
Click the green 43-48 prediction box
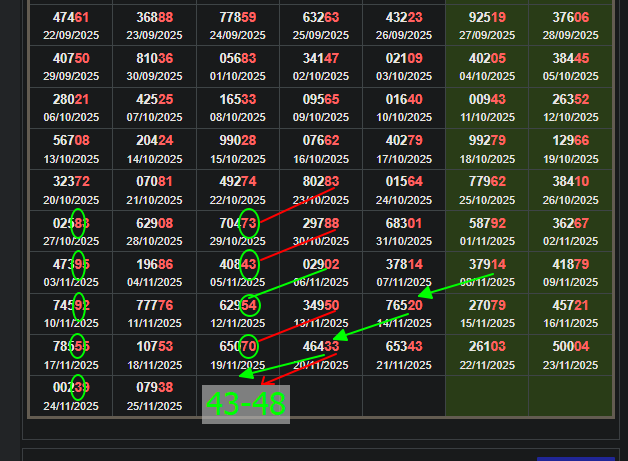[245, 403]
